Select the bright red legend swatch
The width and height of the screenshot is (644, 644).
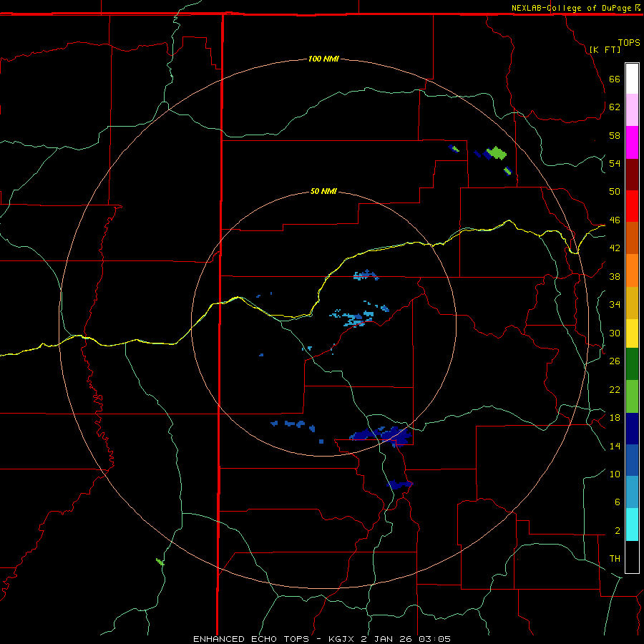coord(632,206)
